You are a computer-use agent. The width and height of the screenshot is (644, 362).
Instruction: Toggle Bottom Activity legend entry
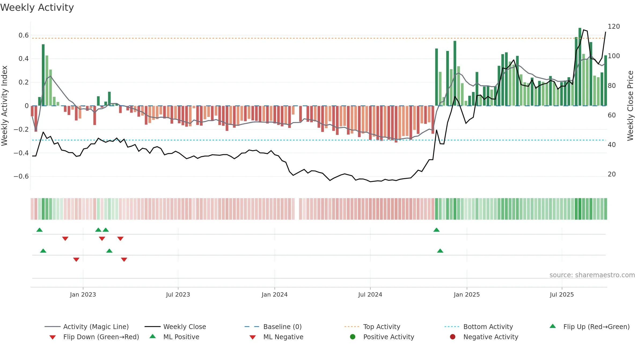tap(479, 327)
